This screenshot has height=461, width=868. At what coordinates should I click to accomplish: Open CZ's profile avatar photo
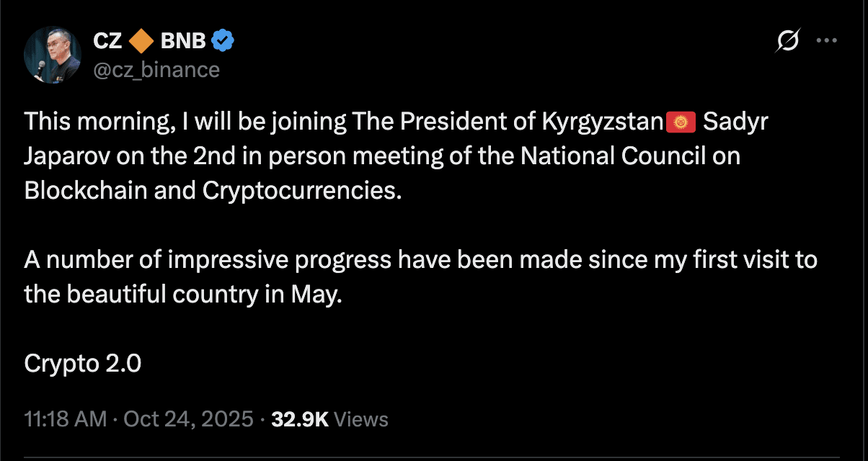53,57
